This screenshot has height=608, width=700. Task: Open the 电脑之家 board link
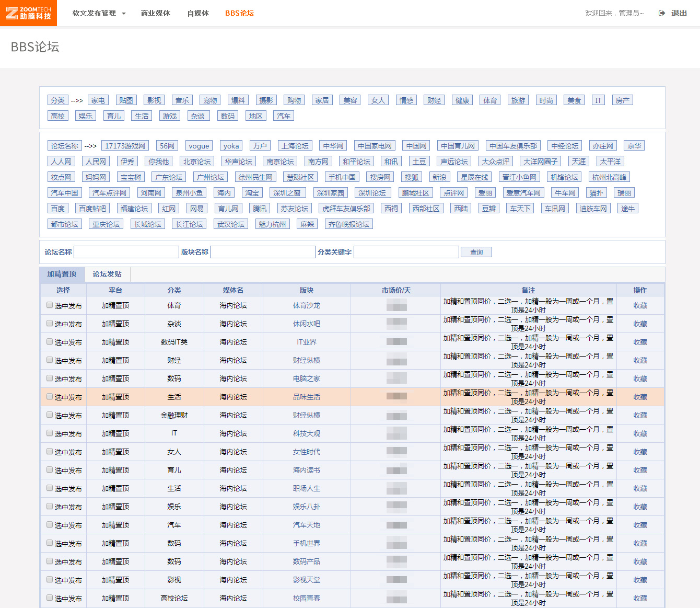[307, 378]
